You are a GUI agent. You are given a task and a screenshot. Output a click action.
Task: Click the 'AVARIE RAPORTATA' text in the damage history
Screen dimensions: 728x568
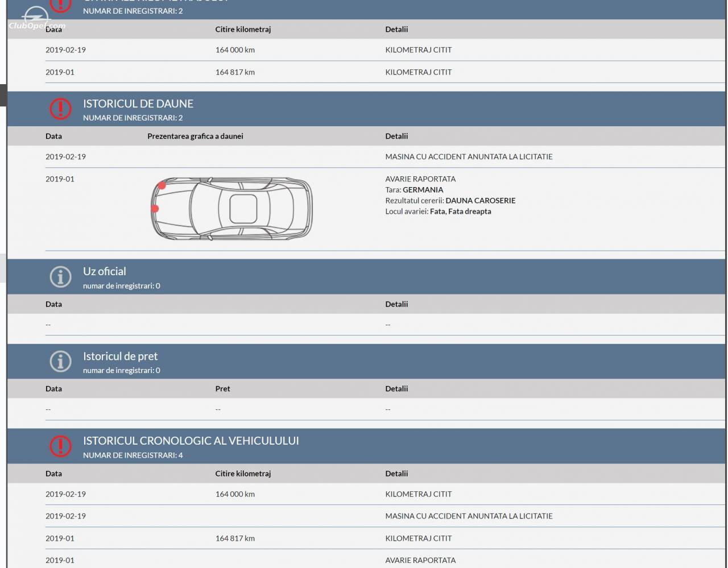(x=420, y=179)
